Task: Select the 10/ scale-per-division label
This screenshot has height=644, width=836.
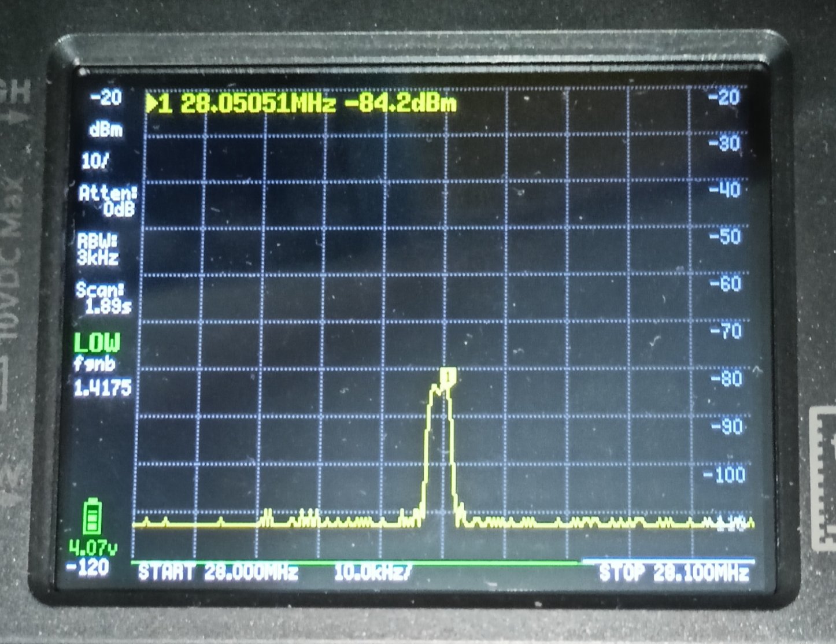Action: click(x=95, y=161)
